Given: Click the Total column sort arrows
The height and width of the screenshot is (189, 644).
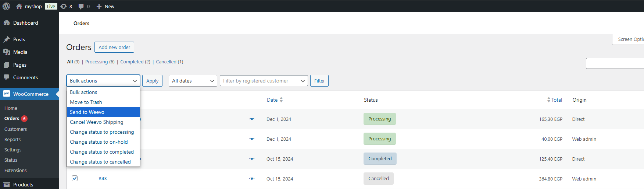Looking at the screenshot, I should (549, 100).
